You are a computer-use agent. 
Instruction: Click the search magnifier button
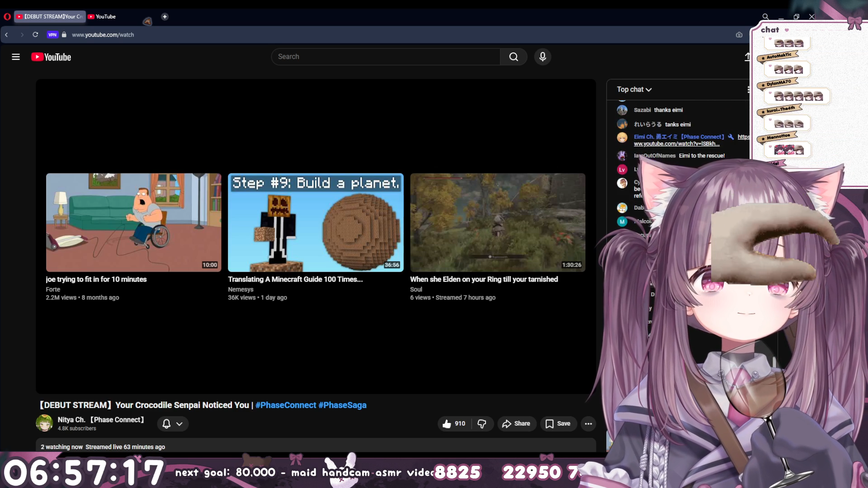[514, 57]
